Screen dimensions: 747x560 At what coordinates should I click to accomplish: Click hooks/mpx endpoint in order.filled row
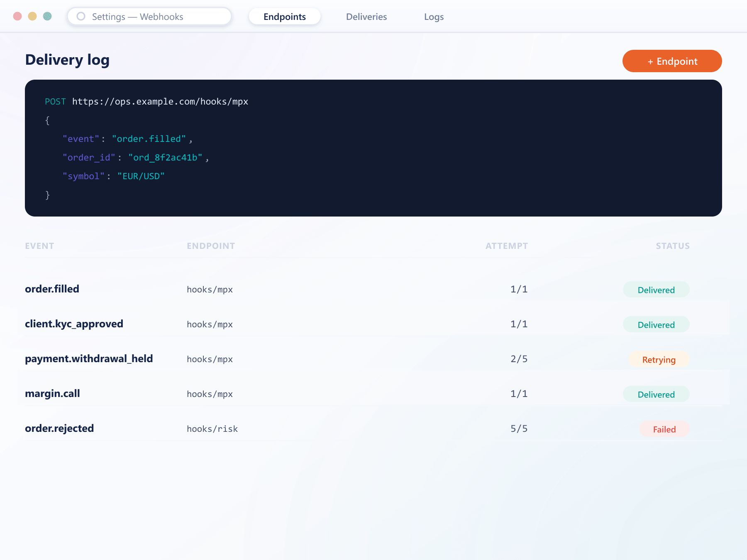(x=210, y=290)
